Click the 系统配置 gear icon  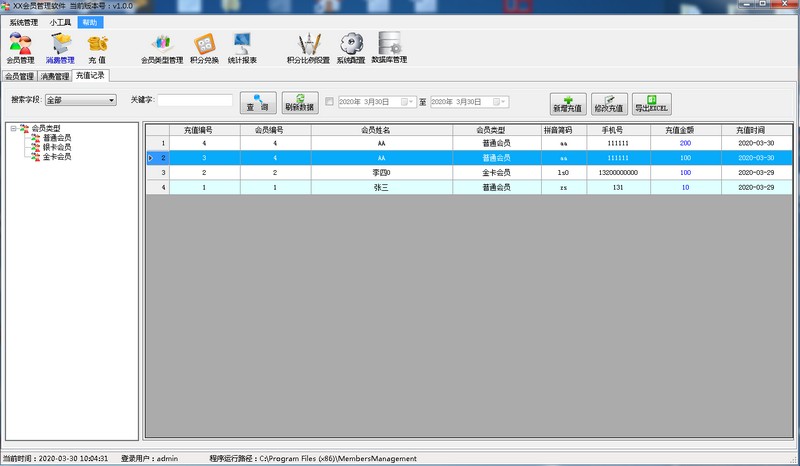click(350, 47)
